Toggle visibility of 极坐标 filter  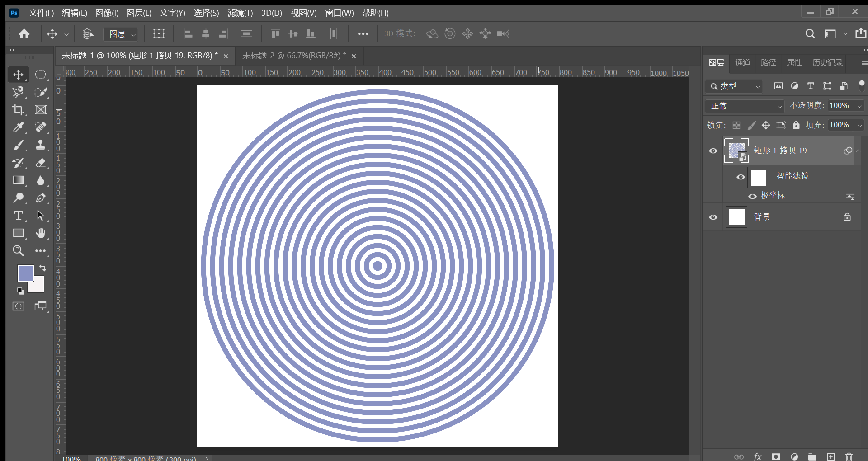[x=752, y=196]
